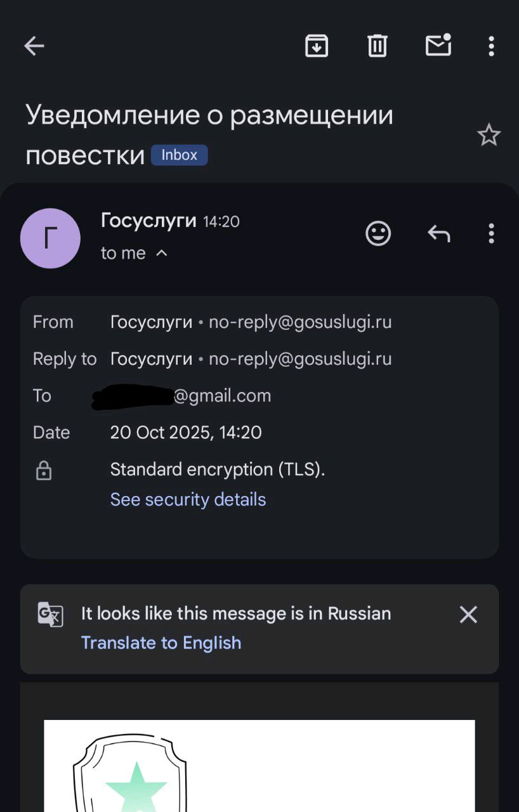Delete the email with trash icon
The image size is (519, 812).
(378, 46)
